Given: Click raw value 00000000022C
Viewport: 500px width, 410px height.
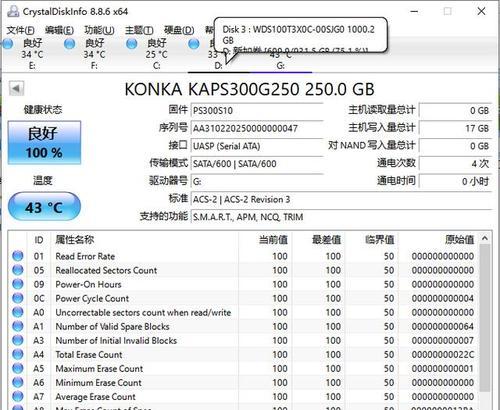Looking at the screenshot, I should pyautogui.click(x=443, y=354).
